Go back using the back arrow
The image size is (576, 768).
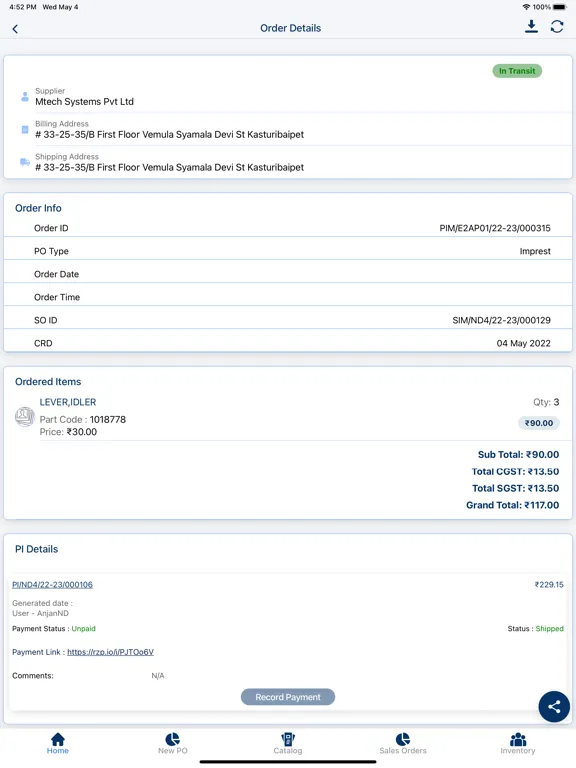(x=15, y=29)
